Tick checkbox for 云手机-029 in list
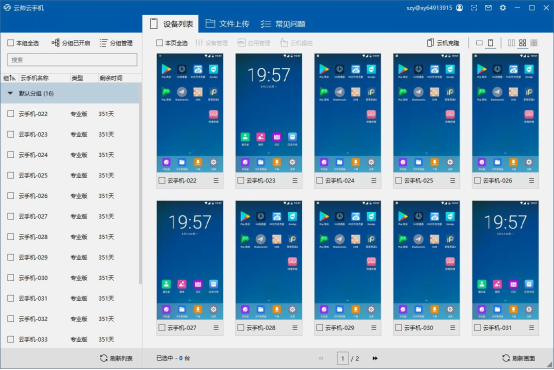This screenshot has height=370, width=554. pyautogui.click(x=11, y=257)
